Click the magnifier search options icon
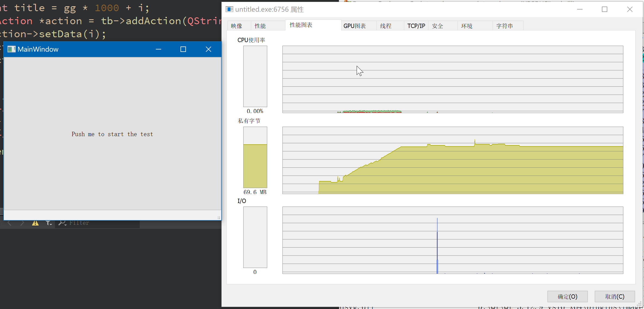 (63, 223)
